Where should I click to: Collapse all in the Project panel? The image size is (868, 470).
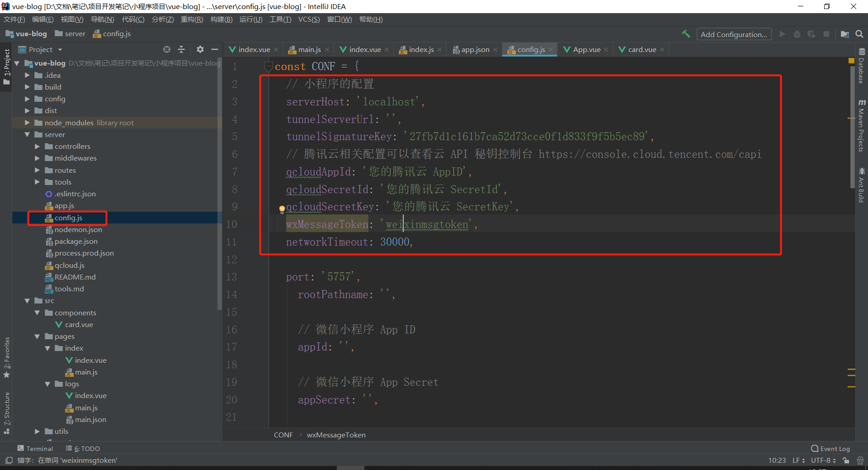pyautogui.click(x=181, y=49)
